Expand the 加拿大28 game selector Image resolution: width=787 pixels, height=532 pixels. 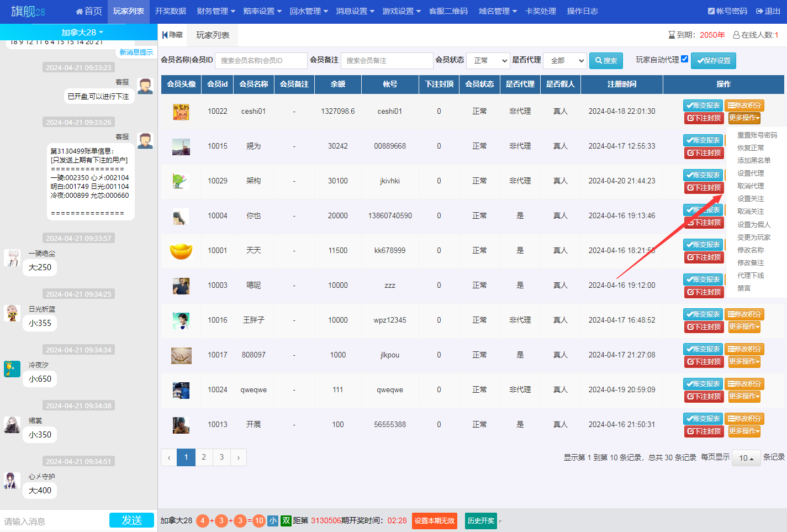pyautogui.click(x=82, y=33)
